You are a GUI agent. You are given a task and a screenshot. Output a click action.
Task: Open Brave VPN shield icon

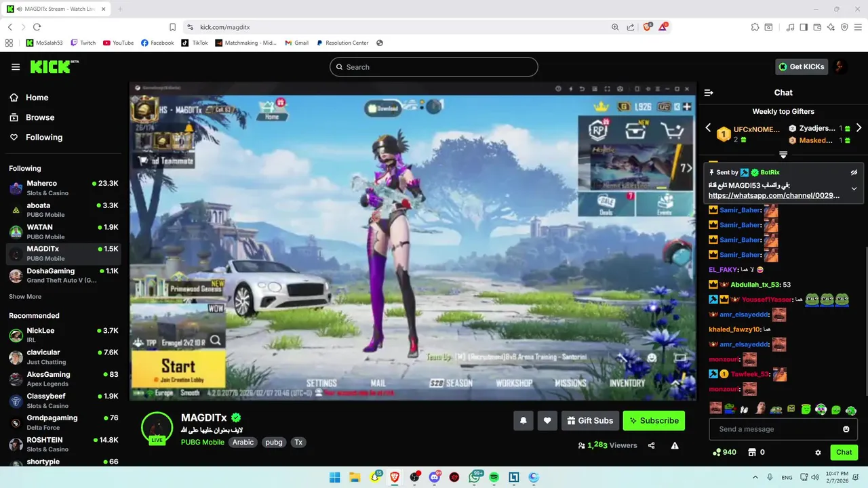(x=844, y=27)
